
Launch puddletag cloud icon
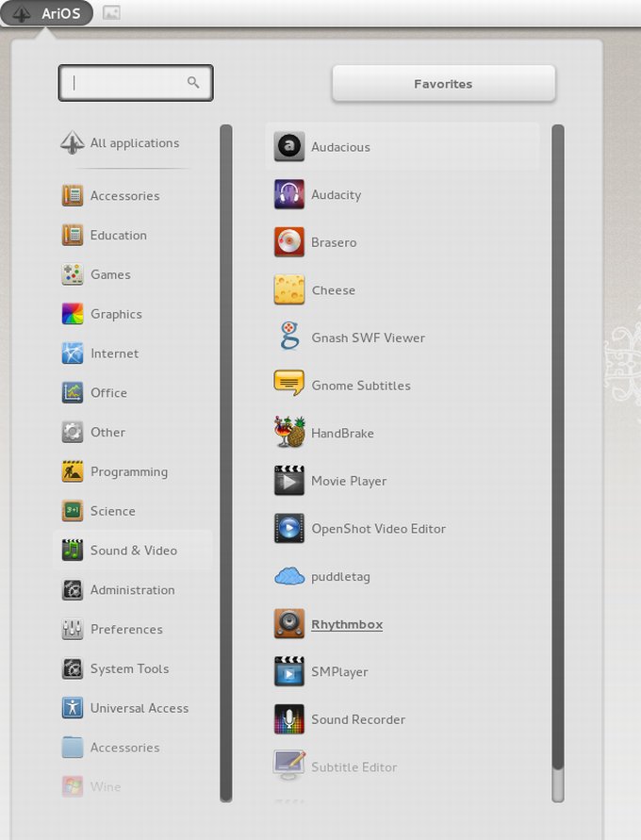pyautogui.click(x=289, y=576)
